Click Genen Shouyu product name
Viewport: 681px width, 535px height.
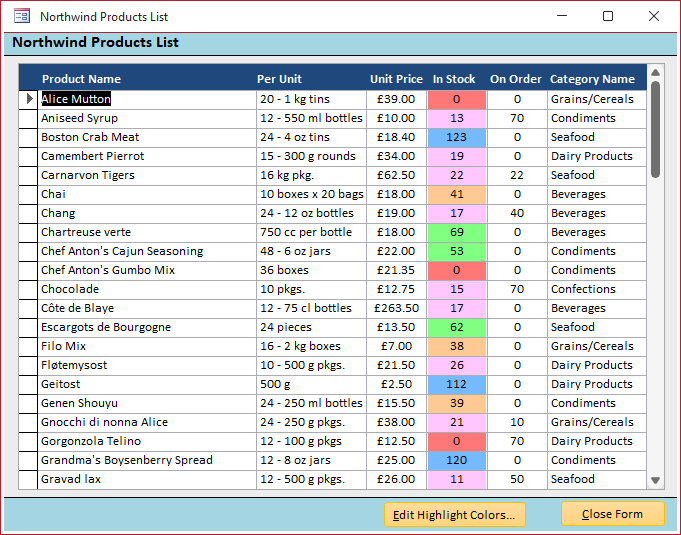[147, 403]
